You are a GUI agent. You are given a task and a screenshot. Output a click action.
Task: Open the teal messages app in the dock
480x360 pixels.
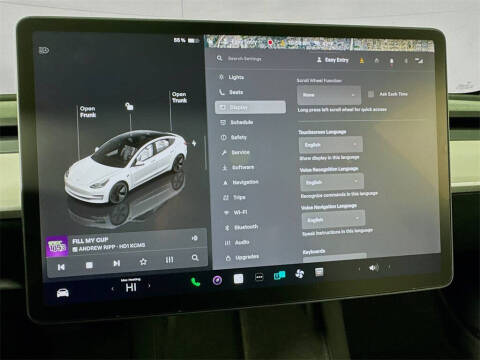pos(279,275)
